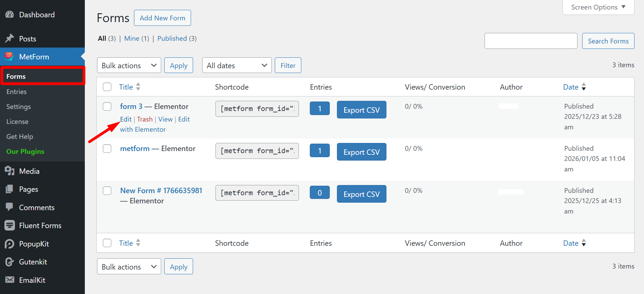Toggle the select-all checkbox in table header
Viewport: 644px width, 294px height.
coord(107,87)
